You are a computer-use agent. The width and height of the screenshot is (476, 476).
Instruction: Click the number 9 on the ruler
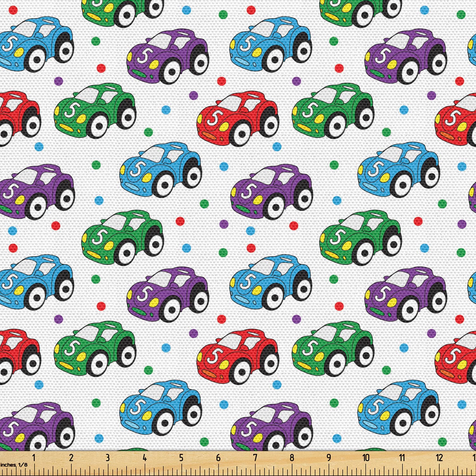point(329,458)
